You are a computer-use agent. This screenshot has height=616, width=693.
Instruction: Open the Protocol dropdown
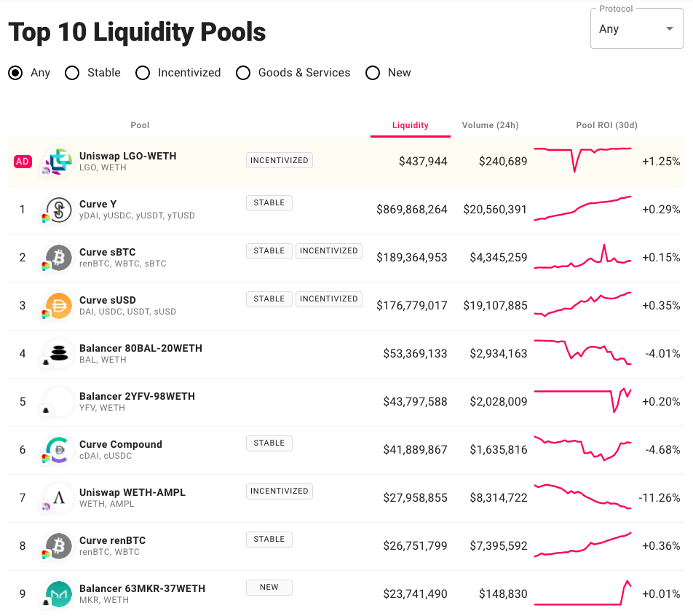tap(636, 28)
